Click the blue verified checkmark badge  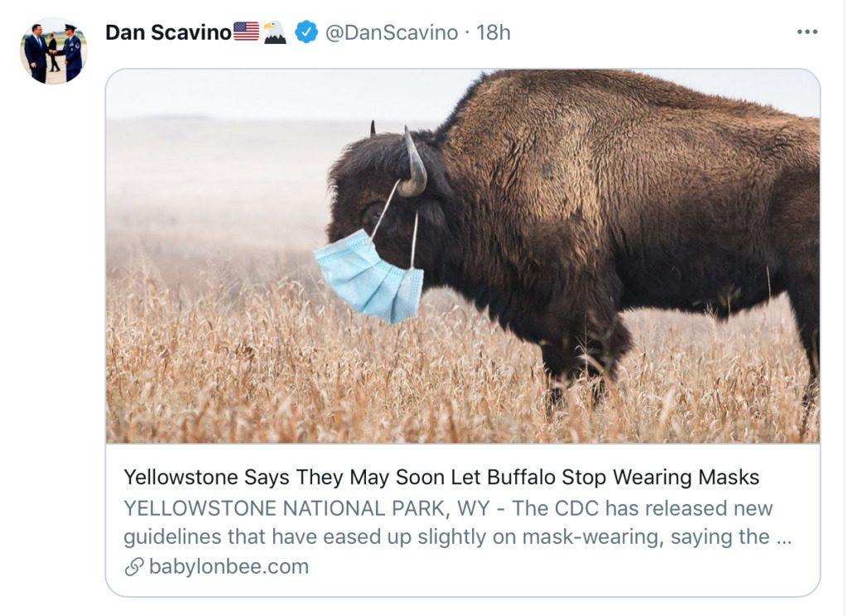(x=306, y=32)
